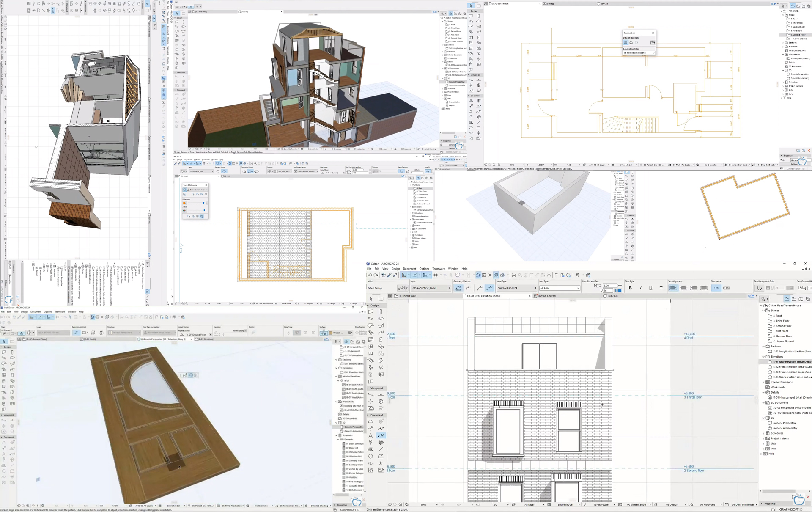Open the Arial font type dropdown
812x512 pixels.
[x=560, y=288]
